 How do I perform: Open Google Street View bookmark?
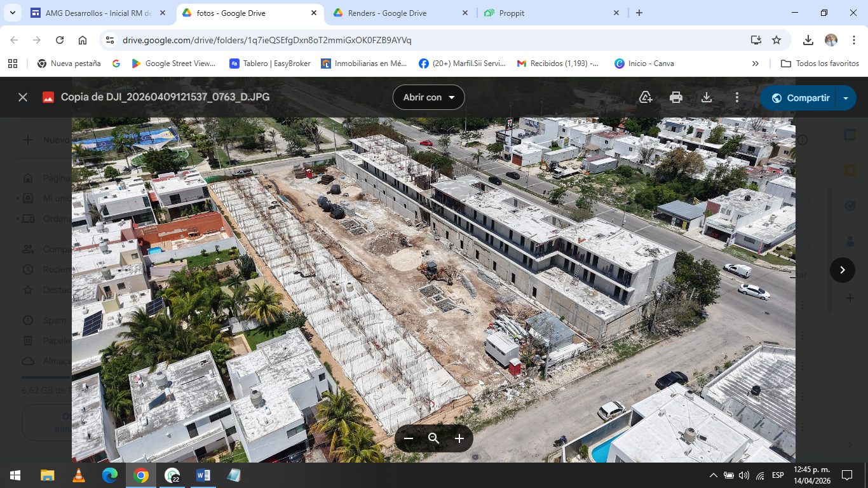174,64
